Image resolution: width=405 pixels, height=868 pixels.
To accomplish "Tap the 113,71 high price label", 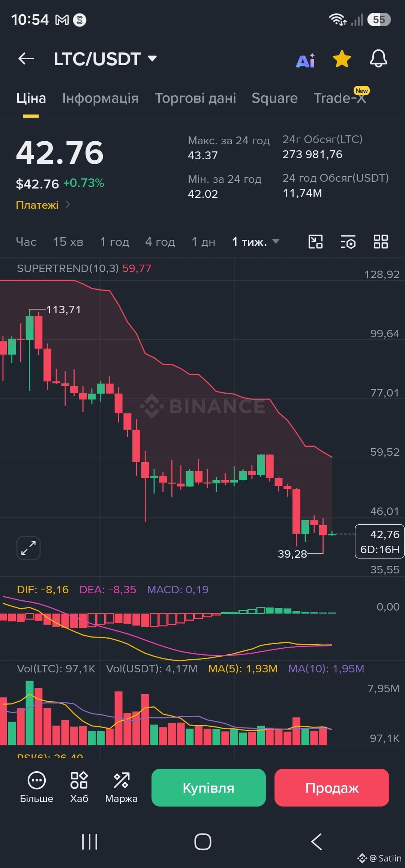I will (x=63, y=310).
